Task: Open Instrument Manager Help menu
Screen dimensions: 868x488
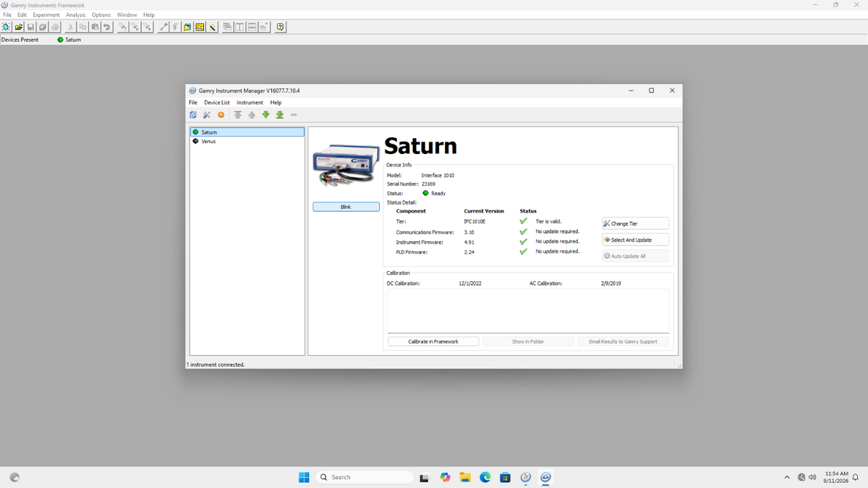Action: pyautogui.click(x=276, y=103)
